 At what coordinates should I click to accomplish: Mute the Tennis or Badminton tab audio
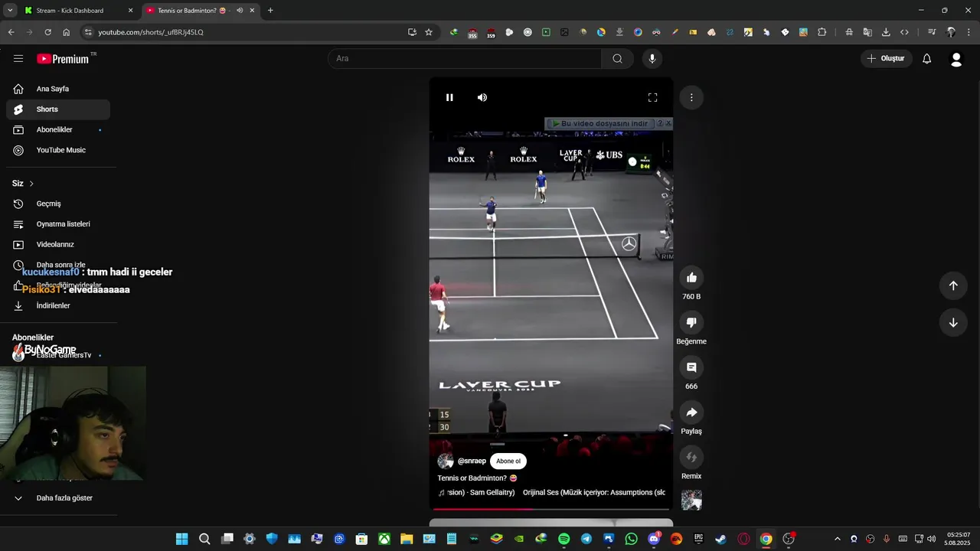pos(240,11)
